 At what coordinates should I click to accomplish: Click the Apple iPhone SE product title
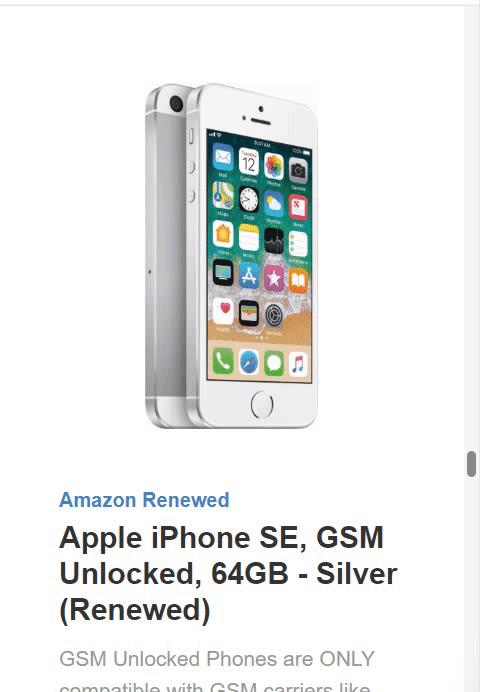pyautogui.click(x=228, y=574)
